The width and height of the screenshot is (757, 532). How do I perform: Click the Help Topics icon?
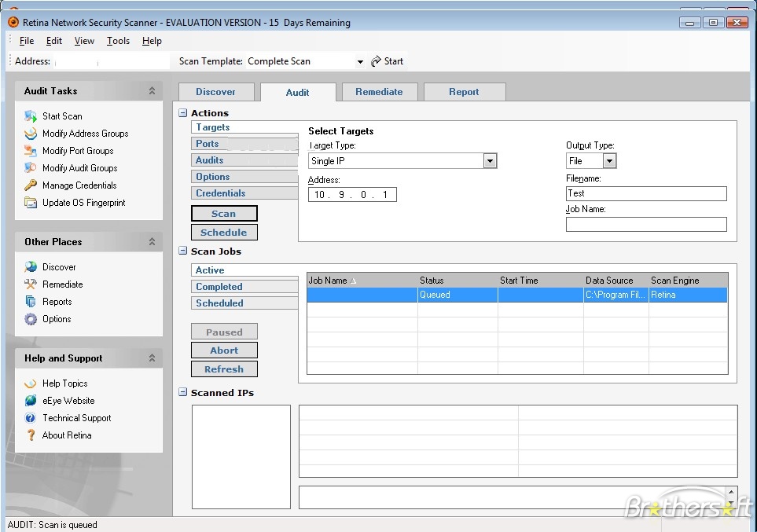pos(31,383)
